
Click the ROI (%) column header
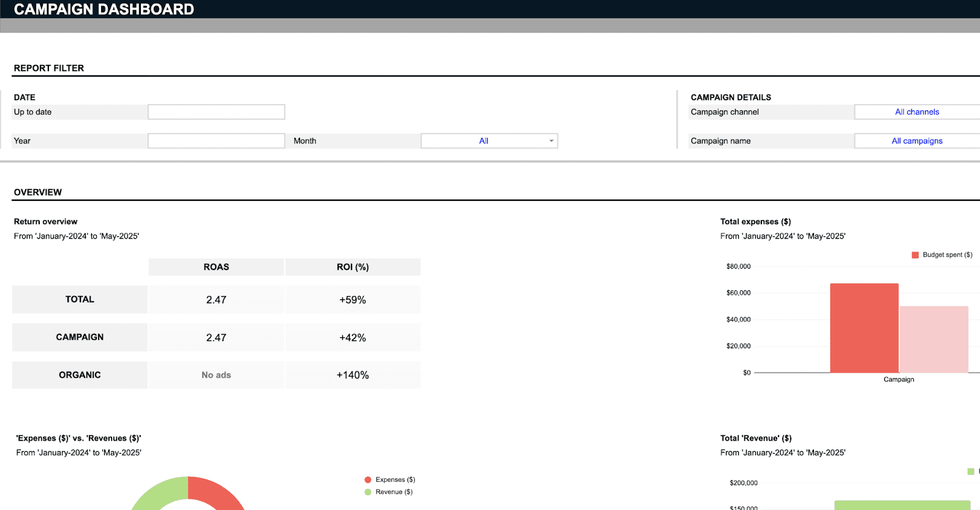pos(353,267)
